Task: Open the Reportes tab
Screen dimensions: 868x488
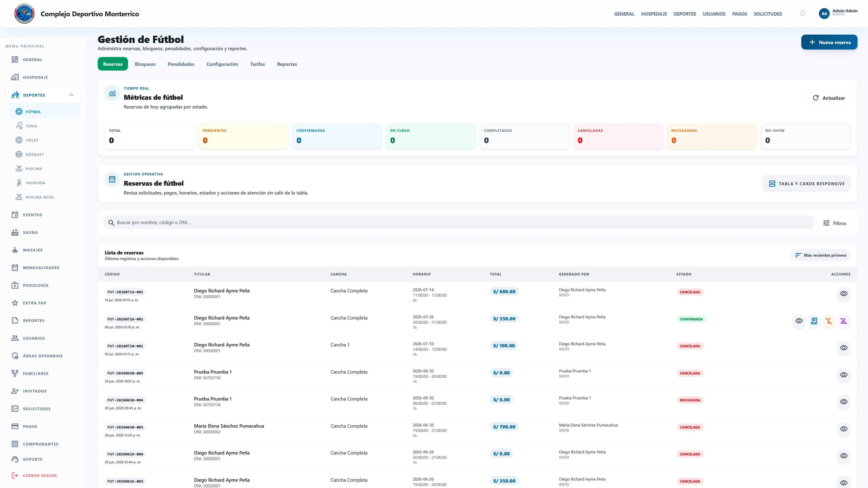Action: [x=287, y=64]
